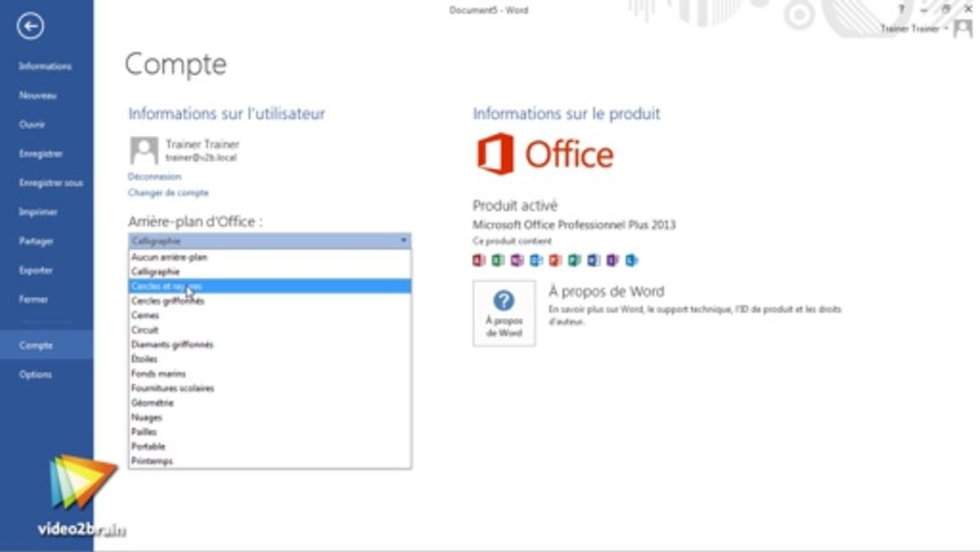Choose Géométrie background option
Screen dimensions: 980x552
[270, 402]
